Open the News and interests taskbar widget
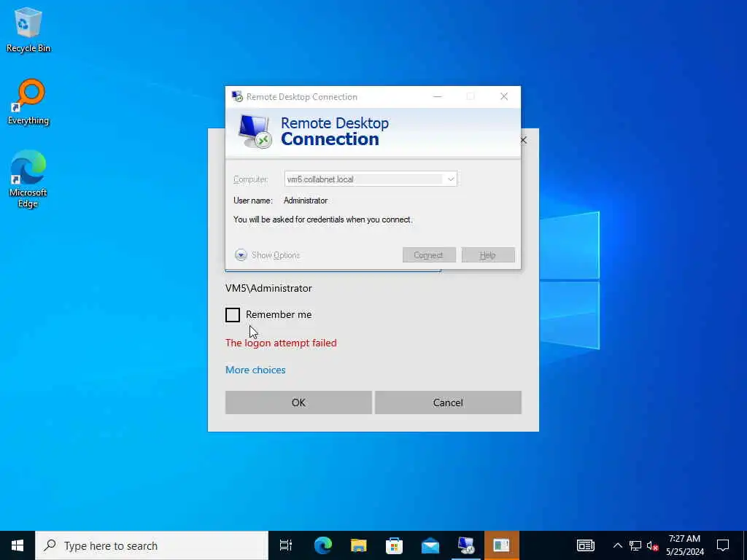This screenshot has width=747, height=560. pyautogui.click(x=586, y=545)
